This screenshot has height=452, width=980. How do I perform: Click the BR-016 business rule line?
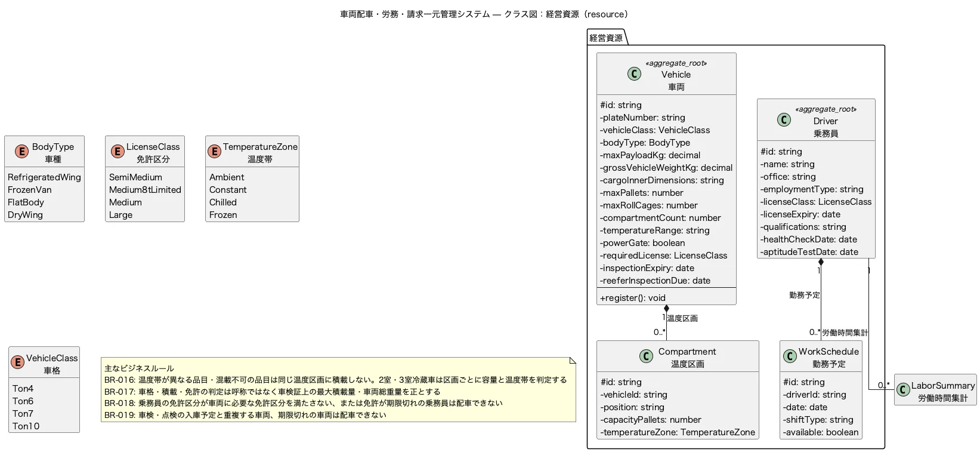336,380
